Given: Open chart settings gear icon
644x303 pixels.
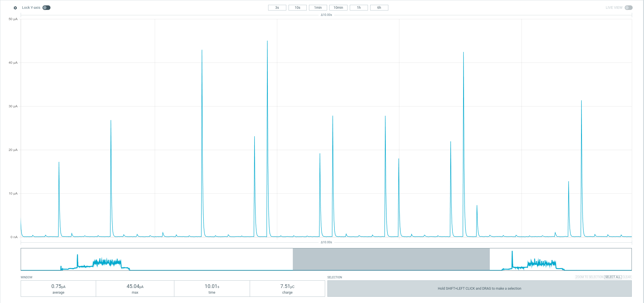Looking at the screenshot, I should (15, 8).
